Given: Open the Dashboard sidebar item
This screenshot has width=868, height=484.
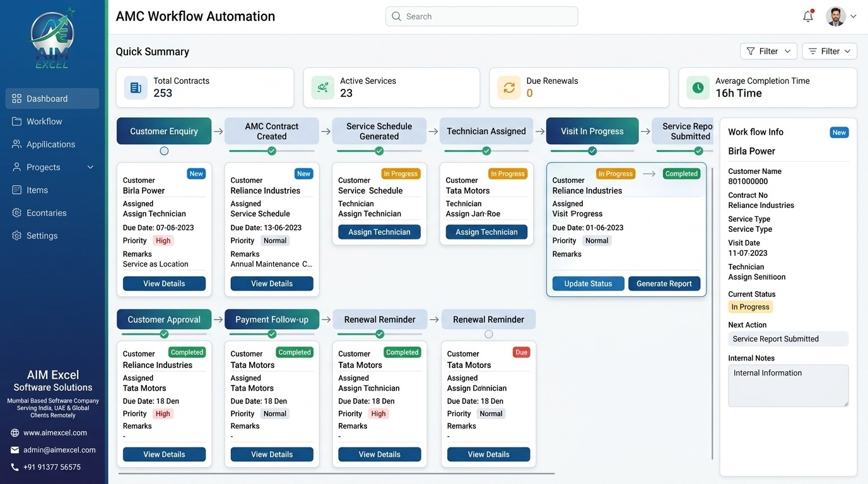Looking at the screenshot, I should point(52,98).
